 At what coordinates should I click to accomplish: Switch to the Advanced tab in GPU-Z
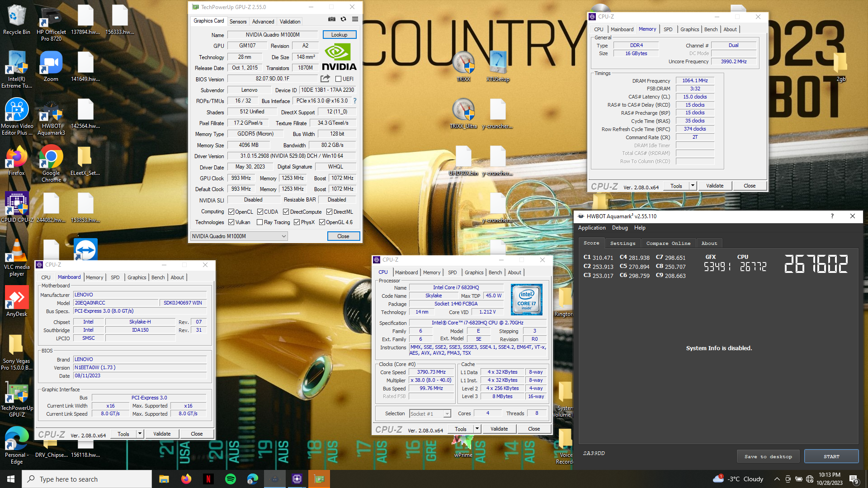pos(263,21)
